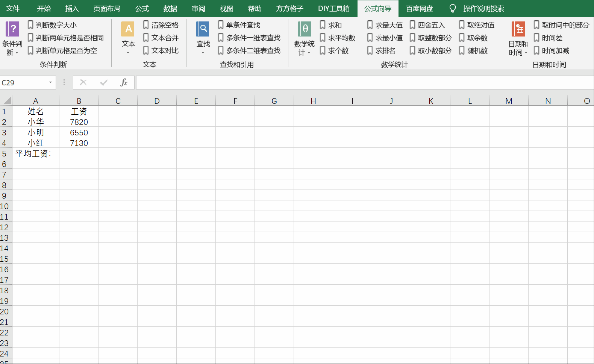594x364 pixels.
Task: Click inside the formula bar input
Action: pyautogui.click(x=365, y=82)
